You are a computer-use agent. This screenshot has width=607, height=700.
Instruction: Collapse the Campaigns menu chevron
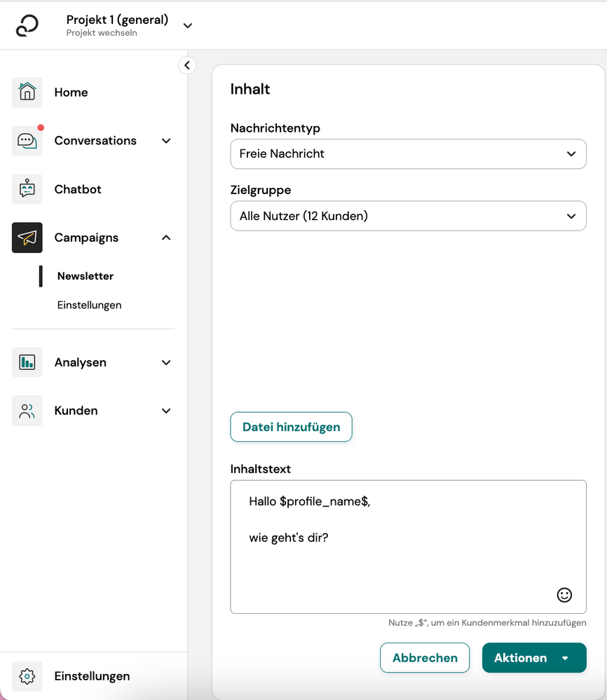pyautogui.click(x=166, y=238)
